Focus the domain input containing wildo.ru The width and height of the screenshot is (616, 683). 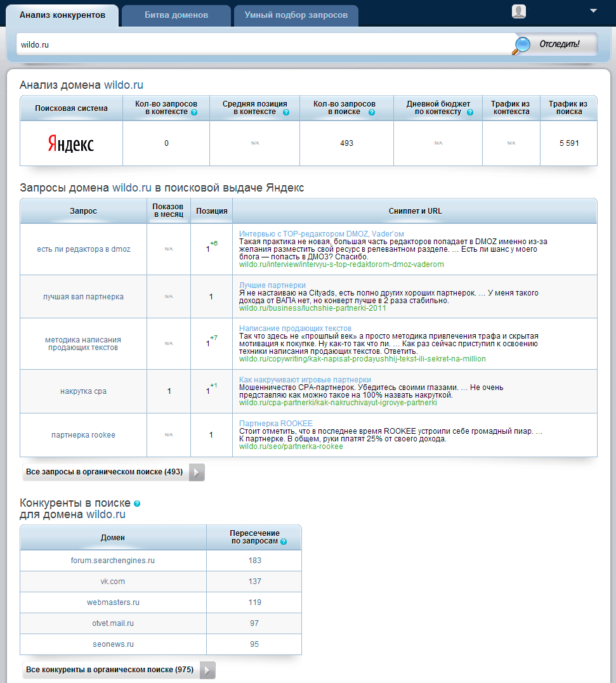point(265,44)
